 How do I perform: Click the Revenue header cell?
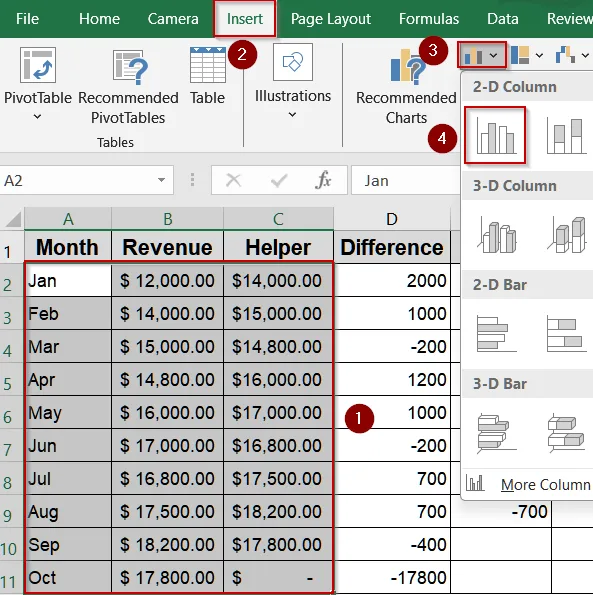point(167,247)
